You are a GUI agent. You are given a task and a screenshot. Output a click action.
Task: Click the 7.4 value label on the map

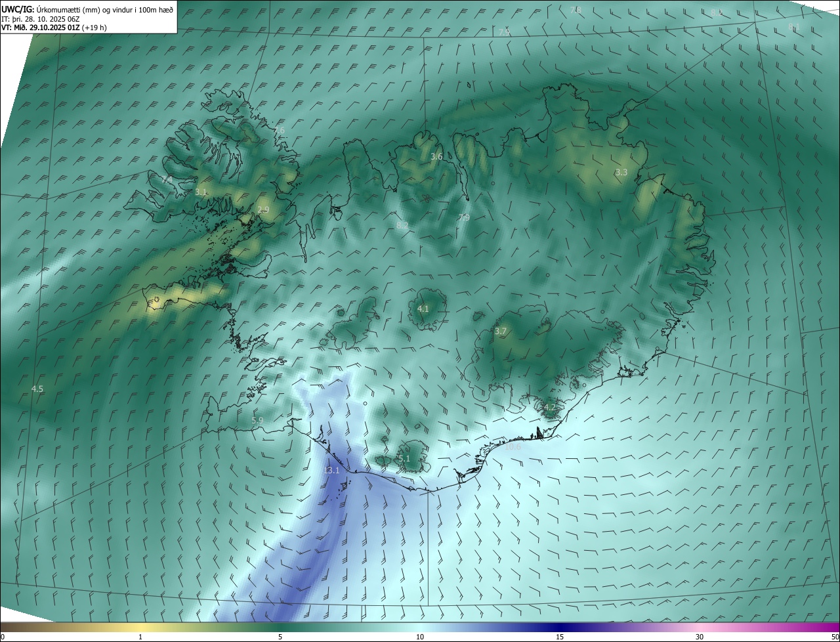click(167, 180)
